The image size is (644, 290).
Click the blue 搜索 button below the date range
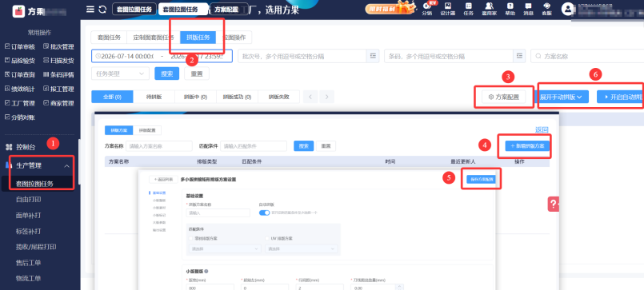click(x=166, y=73)
